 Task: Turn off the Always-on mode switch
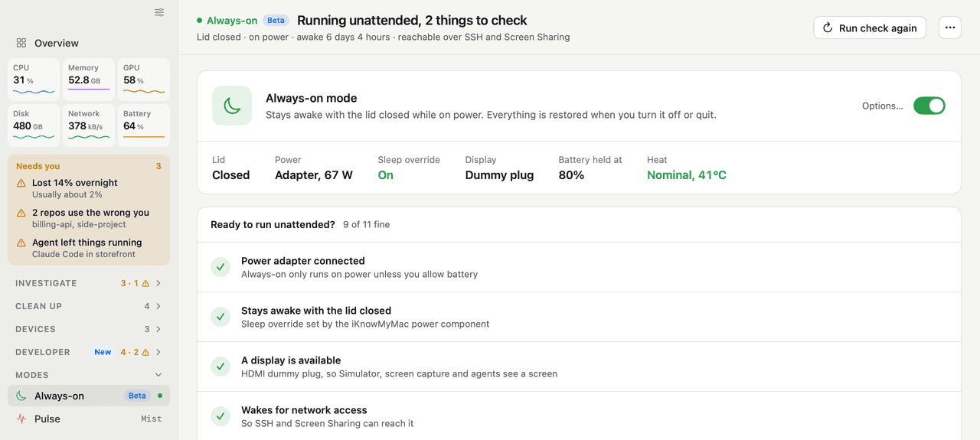[929, 106]
